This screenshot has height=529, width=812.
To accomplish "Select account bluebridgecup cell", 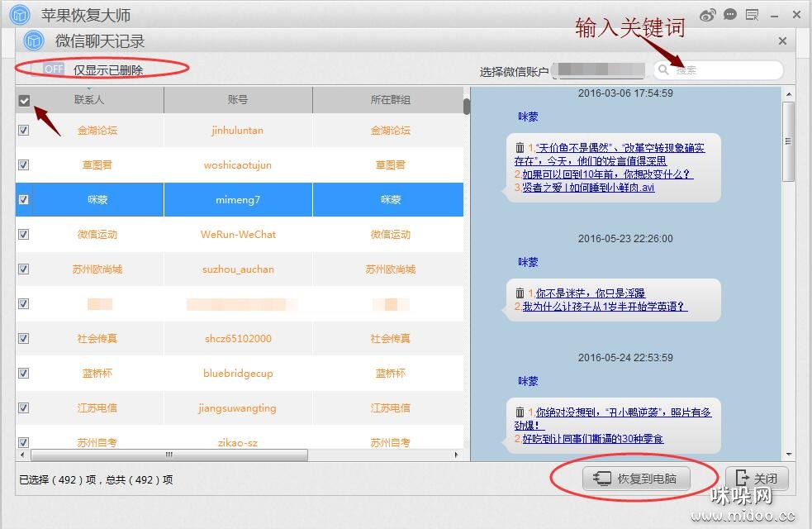I will (238, 373).
